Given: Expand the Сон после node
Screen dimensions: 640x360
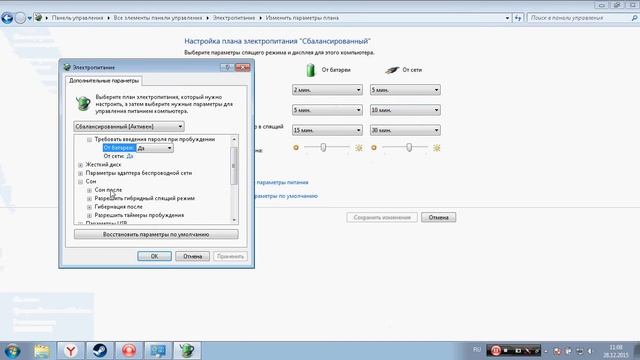Looking at the screenshot, I should click(x=89, y=190).
